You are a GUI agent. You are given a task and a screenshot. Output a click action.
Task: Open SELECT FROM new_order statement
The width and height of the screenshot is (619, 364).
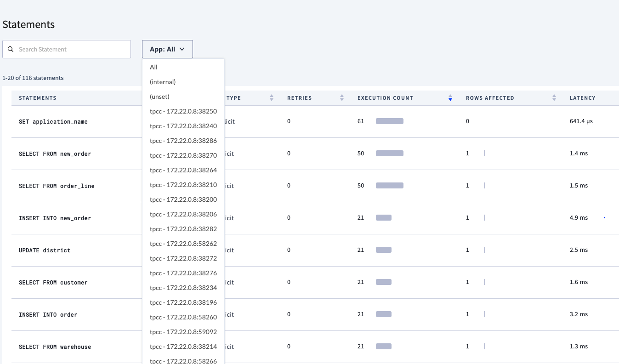click(x=55, y=154)
